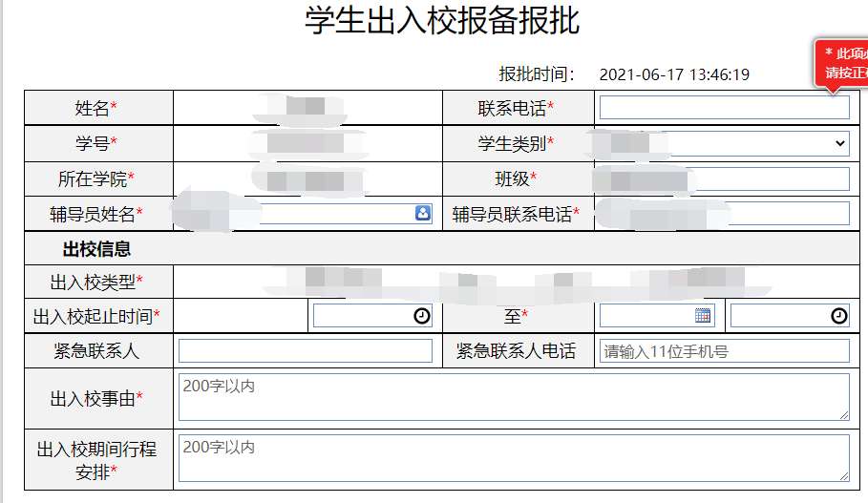
Task: Open the start time clock picker icon
Action: pyautogui.click(x=422, y=316)
